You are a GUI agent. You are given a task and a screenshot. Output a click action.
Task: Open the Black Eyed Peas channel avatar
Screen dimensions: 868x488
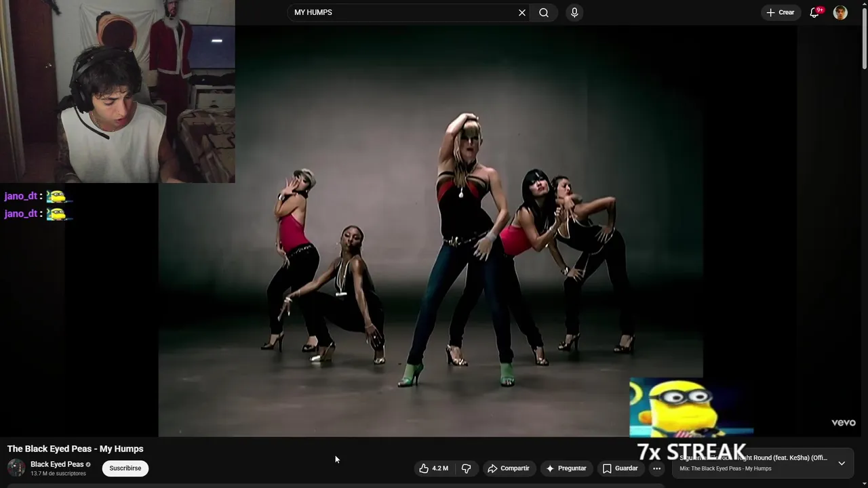point(16,468)
